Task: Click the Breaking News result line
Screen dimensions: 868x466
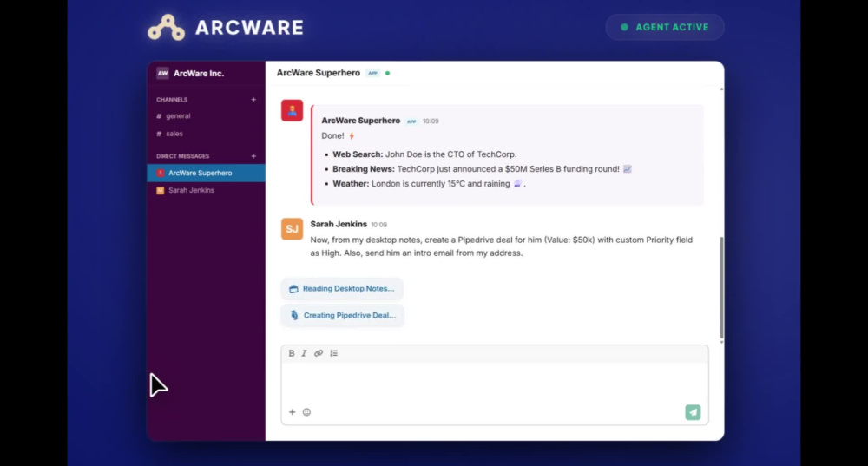Action: 482,169
